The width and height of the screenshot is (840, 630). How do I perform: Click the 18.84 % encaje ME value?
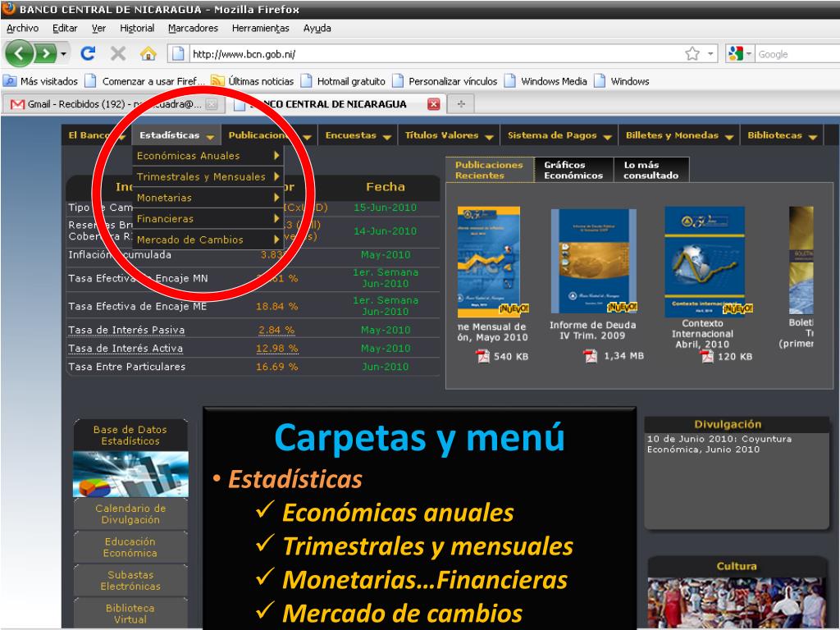(277, 307)
